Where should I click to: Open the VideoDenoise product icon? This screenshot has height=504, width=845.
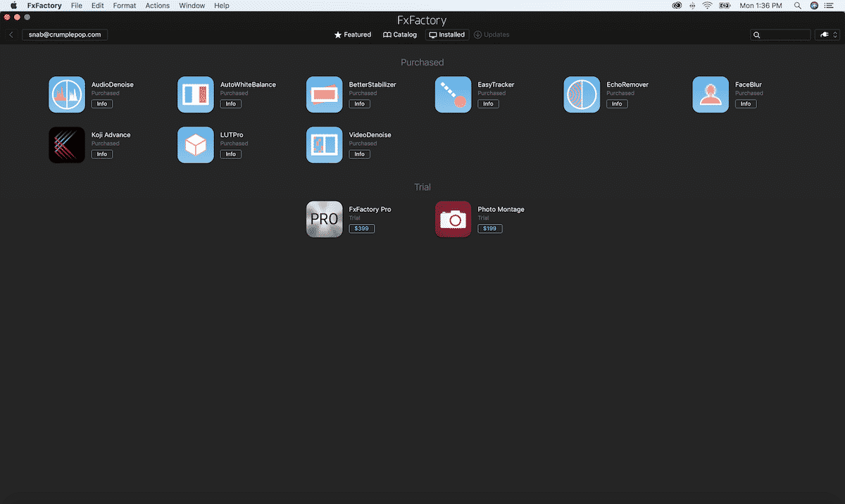(325, 145)
